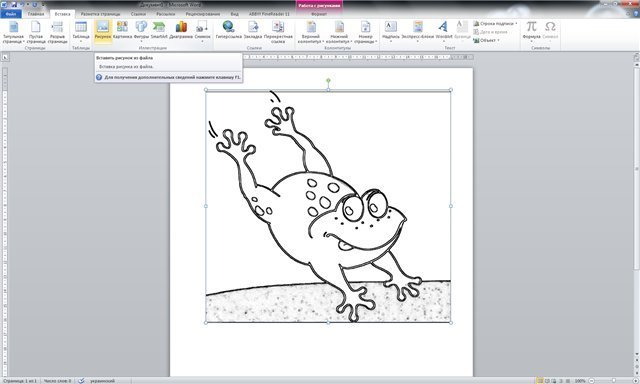The image size is (640, 384).
Task: Click the Save icon in quick access toolbar
Action: pyautogui.click(x=13, y=5)
